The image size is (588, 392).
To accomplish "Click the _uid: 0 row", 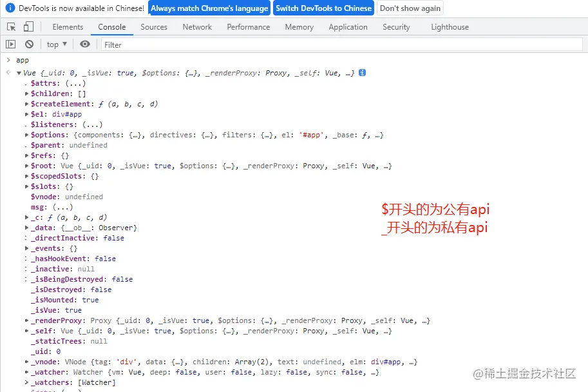I will 46,351.
